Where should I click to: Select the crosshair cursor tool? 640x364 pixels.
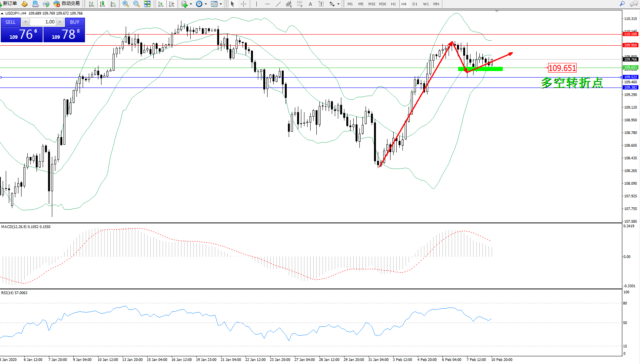[243, 4]
